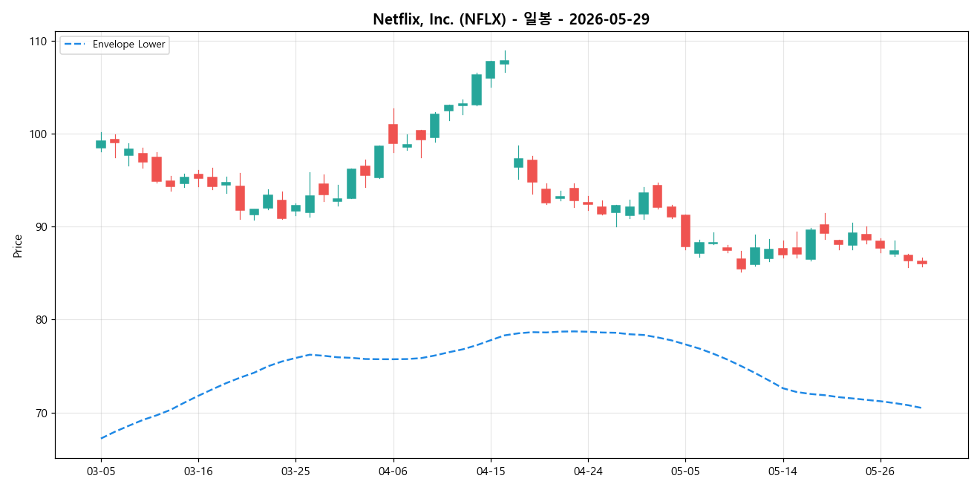Click the highest green candle near 108
Screen dimensions: 980x490
pos(504,62)
